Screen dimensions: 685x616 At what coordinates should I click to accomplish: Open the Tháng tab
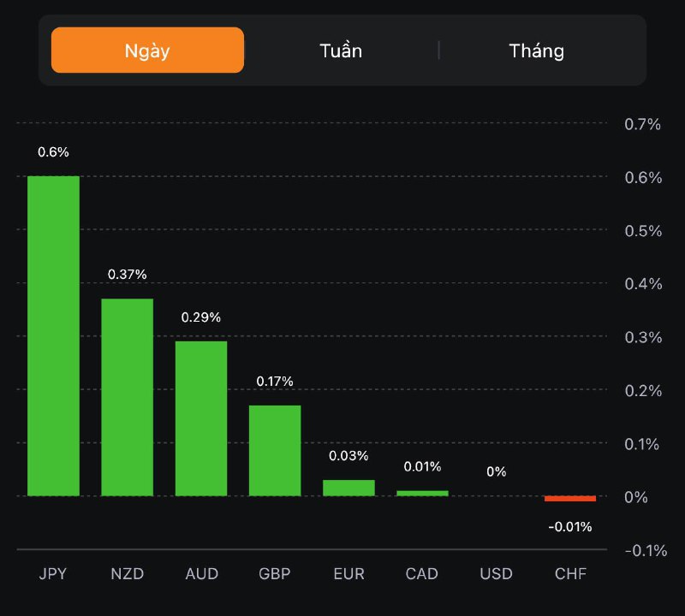(537, 50)
